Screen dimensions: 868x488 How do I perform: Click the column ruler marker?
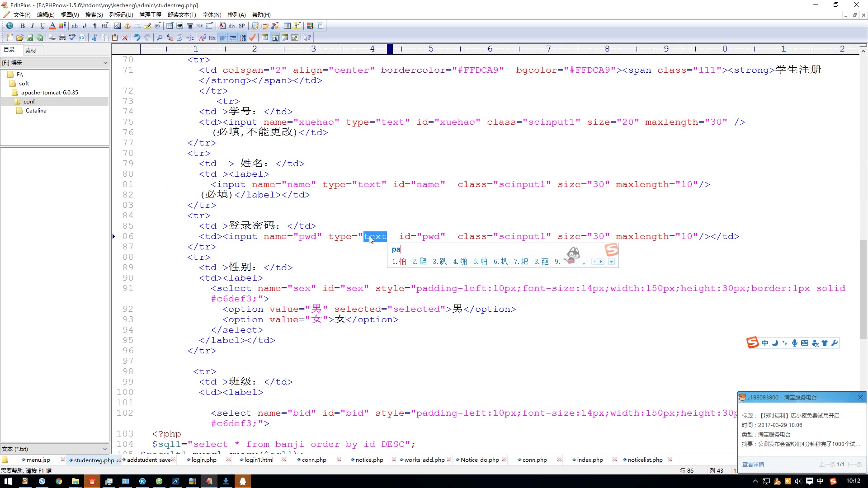point(390,49)
